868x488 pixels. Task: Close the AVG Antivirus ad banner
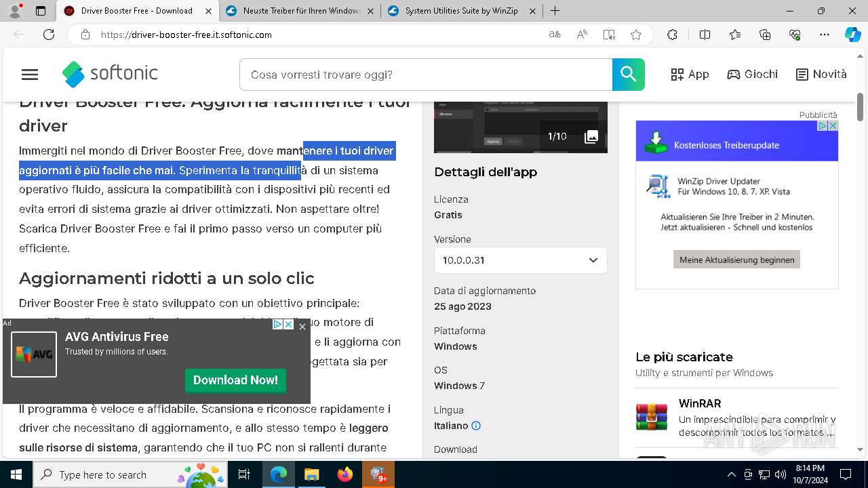tap(302, 327)
